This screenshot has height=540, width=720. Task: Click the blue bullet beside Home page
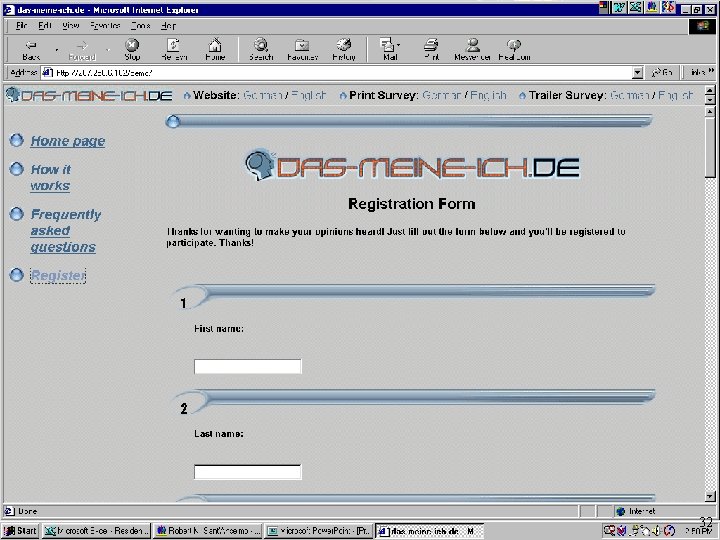(x=17, y=140)
